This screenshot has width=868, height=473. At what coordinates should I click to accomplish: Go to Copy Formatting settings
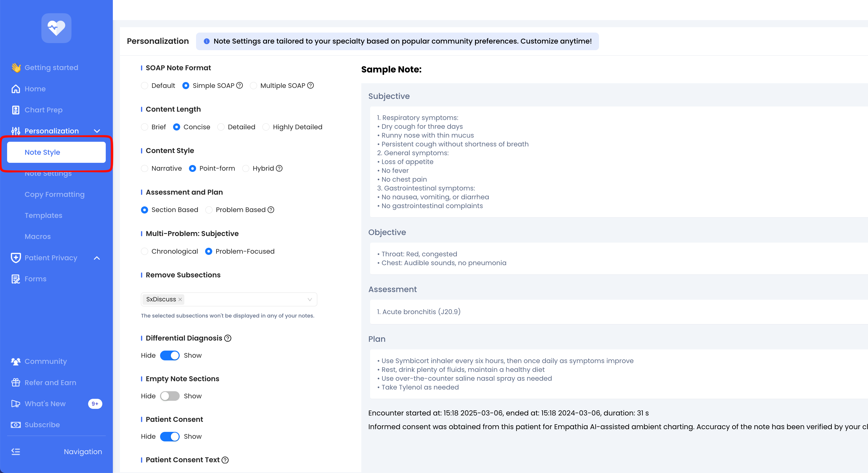point(55,194)
